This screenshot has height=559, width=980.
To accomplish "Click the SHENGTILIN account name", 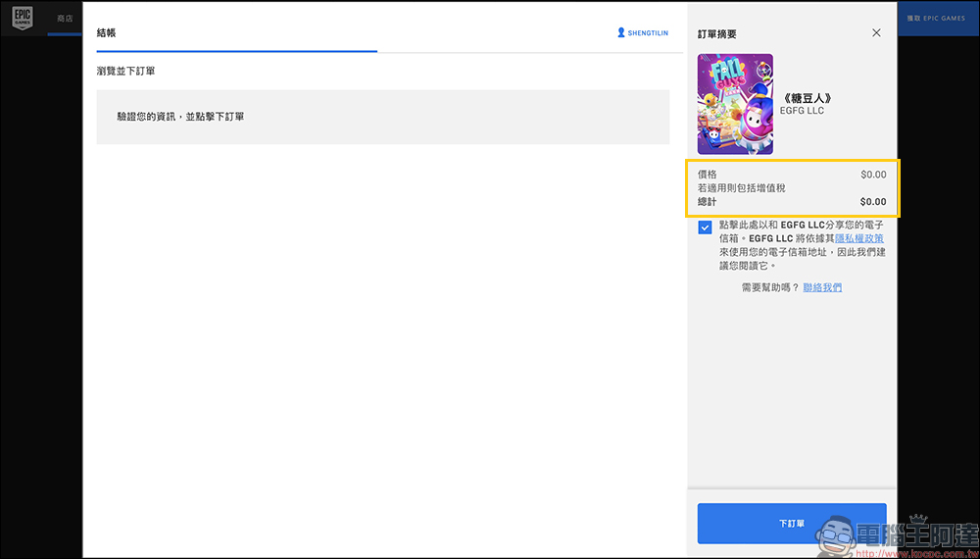I will 648,33.
